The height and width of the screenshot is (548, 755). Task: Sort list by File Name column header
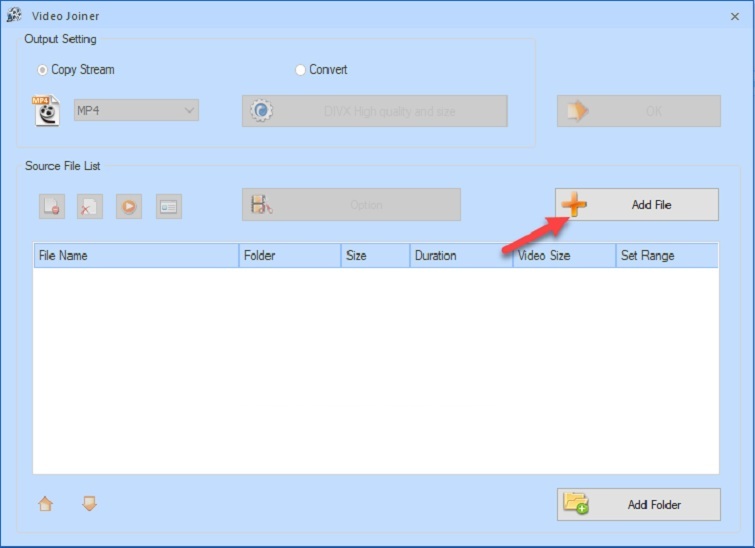pyautogui.click(x=134, y=256)
